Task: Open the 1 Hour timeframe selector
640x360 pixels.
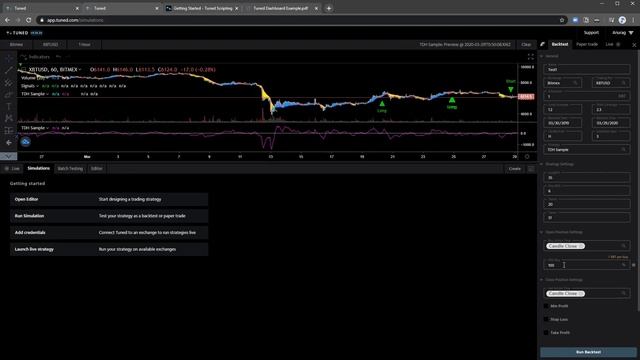Action: [x=84, y=44]
